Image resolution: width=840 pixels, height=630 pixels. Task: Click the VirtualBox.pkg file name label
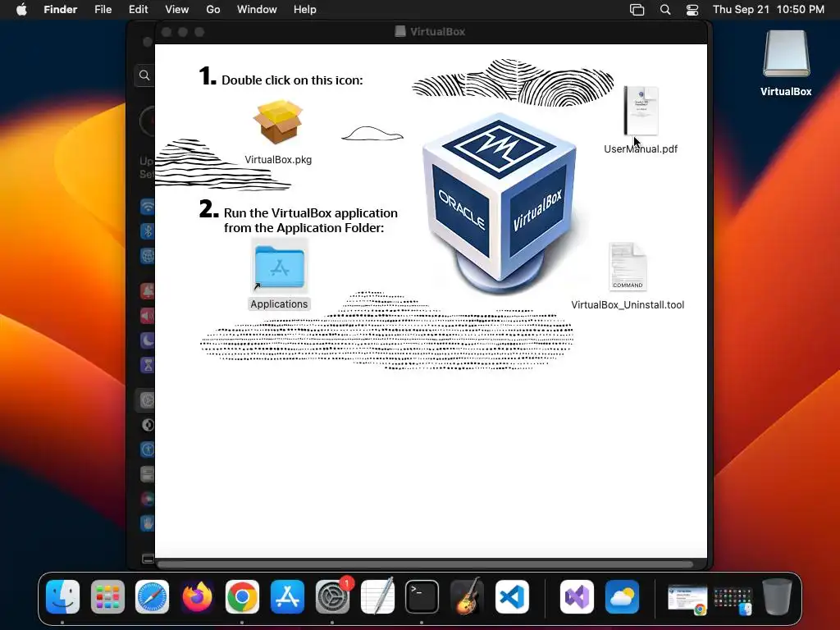click(278, 160)
